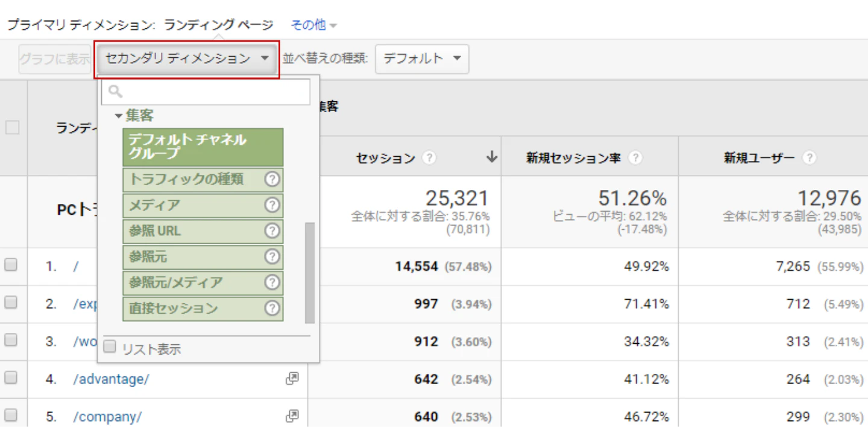Click new users value 7,265
This screenshot has height=427, width=868.
pyautogui.click(x=793, y=266)
